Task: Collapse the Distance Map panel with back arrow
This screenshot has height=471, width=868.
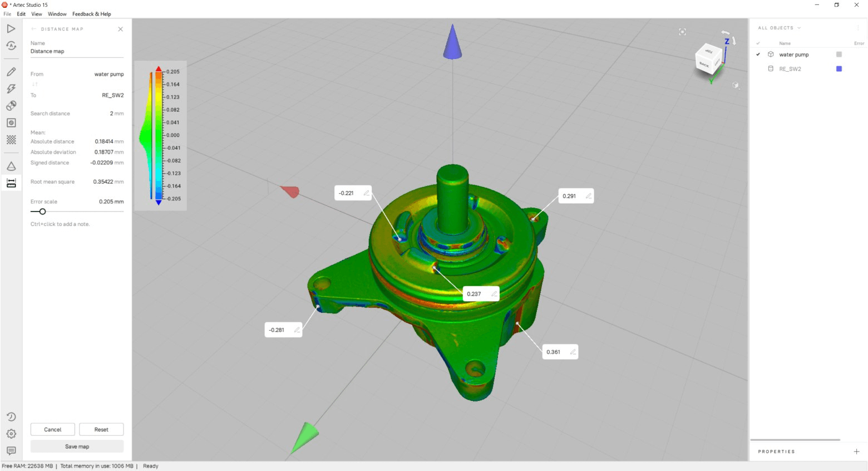Action: 34,28
